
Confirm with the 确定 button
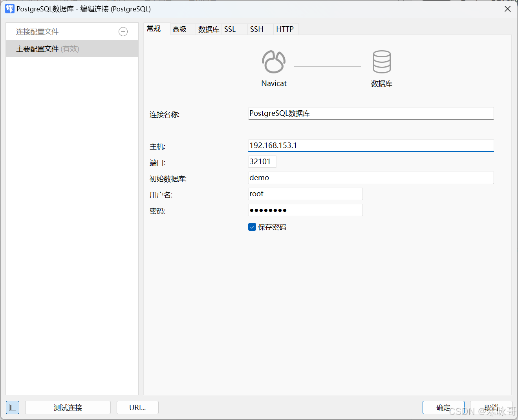pyautogui.click(x=443, y=407)
